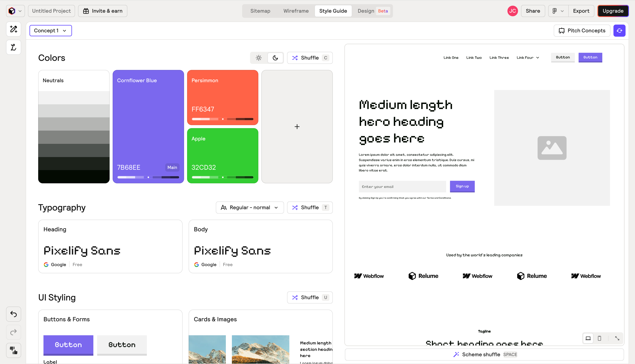Viewport: 635px width, 364px height.
Task: Click the first Webflow logo in preview
Action: tap(369, 276)
